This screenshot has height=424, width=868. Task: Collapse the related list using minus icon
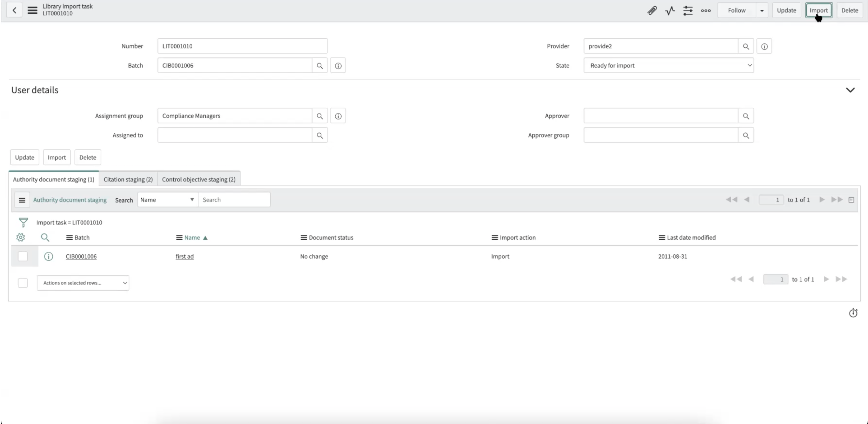coord(851,200)
